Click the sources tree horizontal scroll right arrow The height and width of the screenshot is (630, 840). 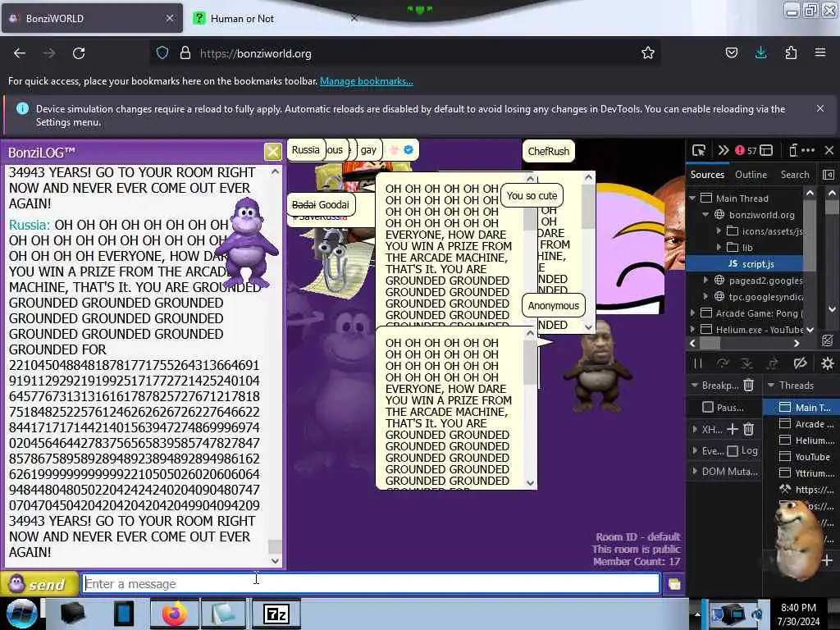point(797,344)
